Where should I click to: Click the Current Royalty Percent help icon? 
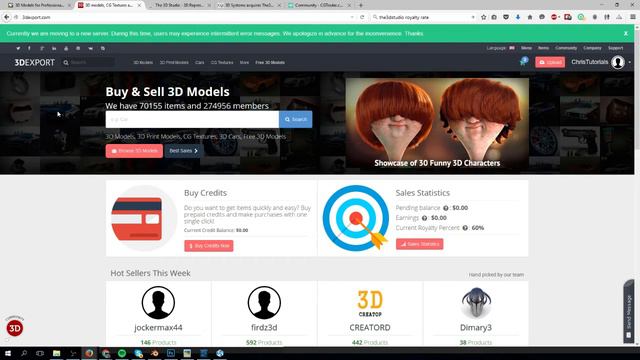pyautogui.click(x=465, y=228)
